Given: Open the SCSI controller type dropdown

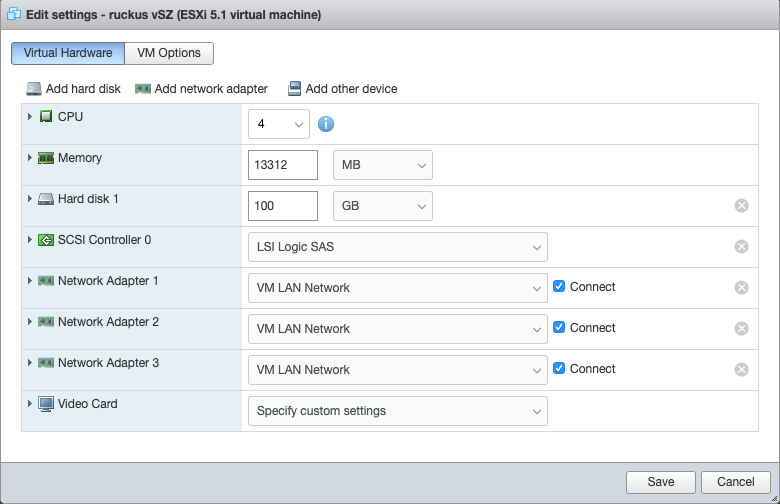Looking at the screenshot, I should (x=397, y=247).
